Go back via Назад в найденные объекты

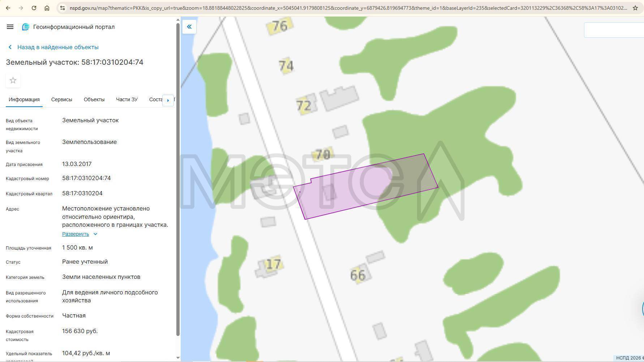pos(58,47)
